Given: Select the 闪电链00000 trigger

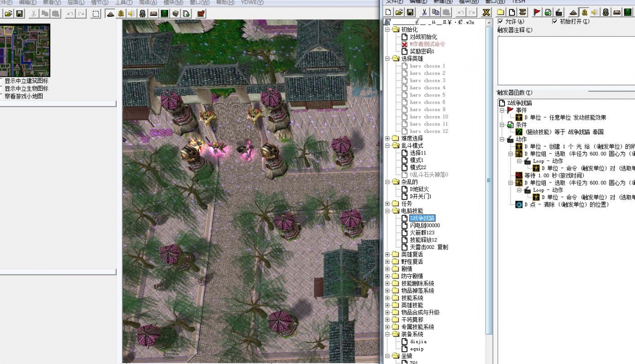Looking at the screenshot, I should (x=425, y=225).
